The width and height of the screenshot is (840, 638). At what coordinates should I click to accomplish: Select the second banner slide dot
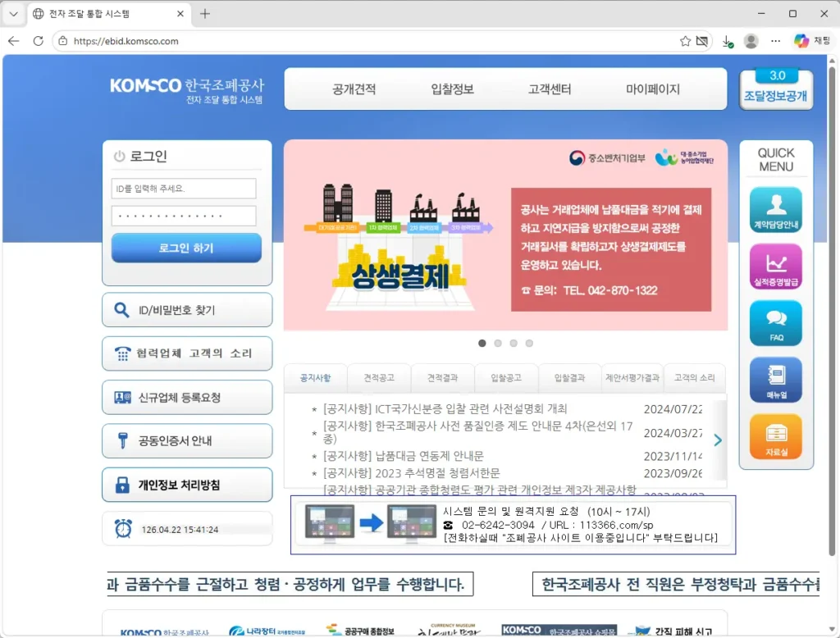pyautogui.click(x=498, y=344)
